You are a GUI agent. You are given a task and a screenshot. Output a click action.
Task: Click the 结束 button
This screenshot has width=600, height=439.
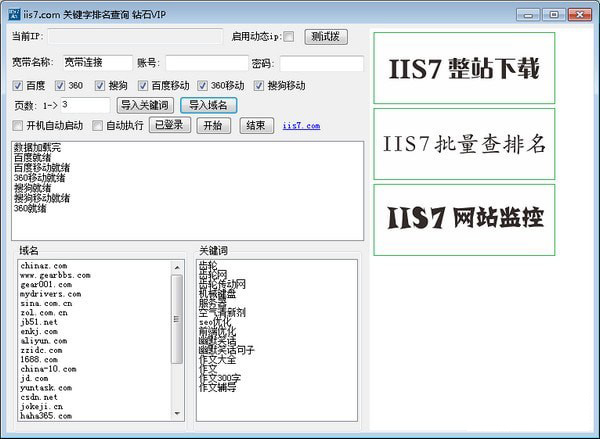tap(255, 125)
